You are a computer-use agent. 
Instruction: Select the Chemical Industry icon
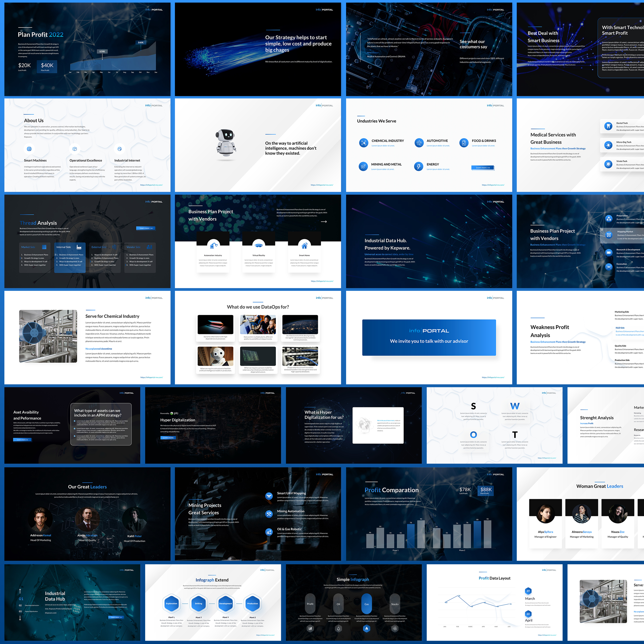click(x=364, y=143)
